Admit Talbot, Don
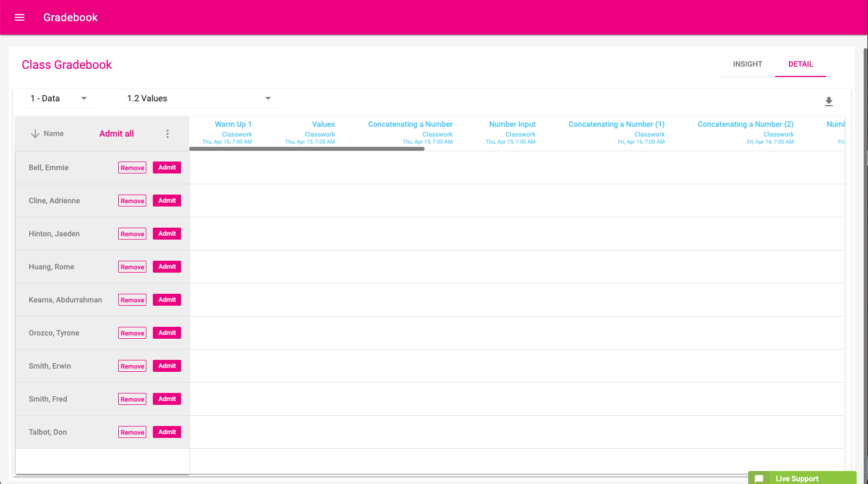 pos(167,432)
